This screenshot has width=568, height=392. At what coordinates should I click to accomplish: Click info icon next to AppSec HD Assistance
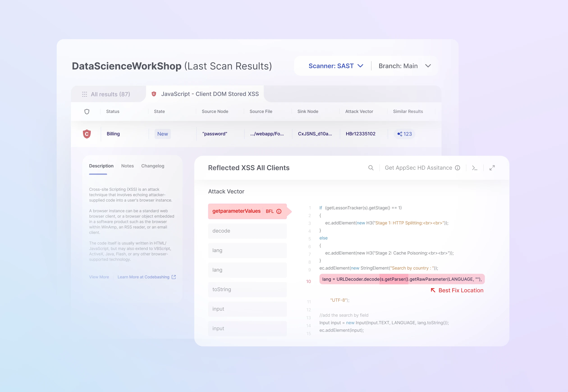click(x=458, y=168)
